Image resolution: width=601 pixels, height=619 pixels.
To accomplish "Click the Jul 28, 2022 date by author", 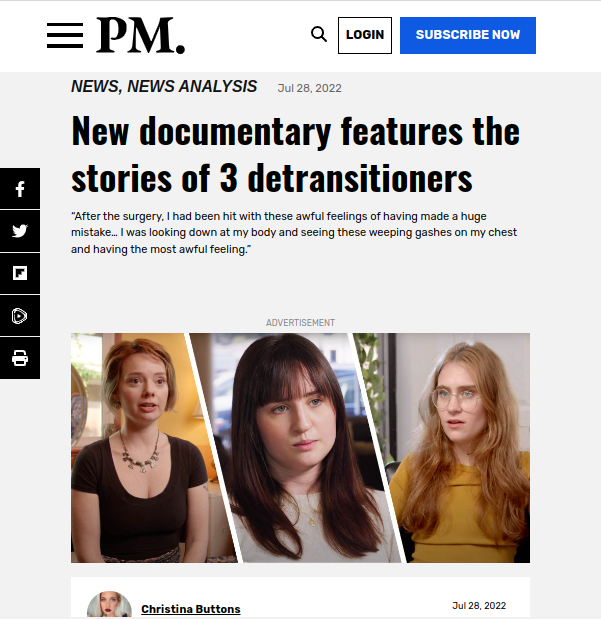I will (479, 606).
